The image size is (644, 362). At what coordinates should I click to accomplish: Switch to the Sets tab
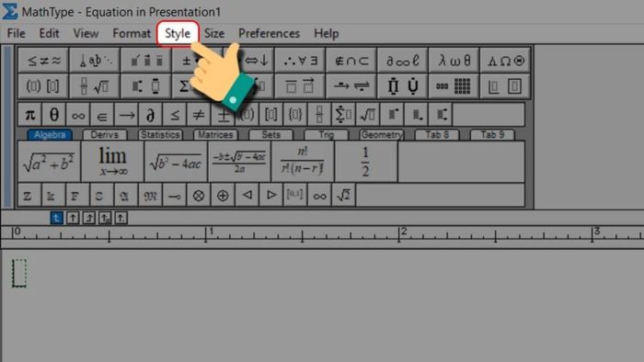pos(271,134)
